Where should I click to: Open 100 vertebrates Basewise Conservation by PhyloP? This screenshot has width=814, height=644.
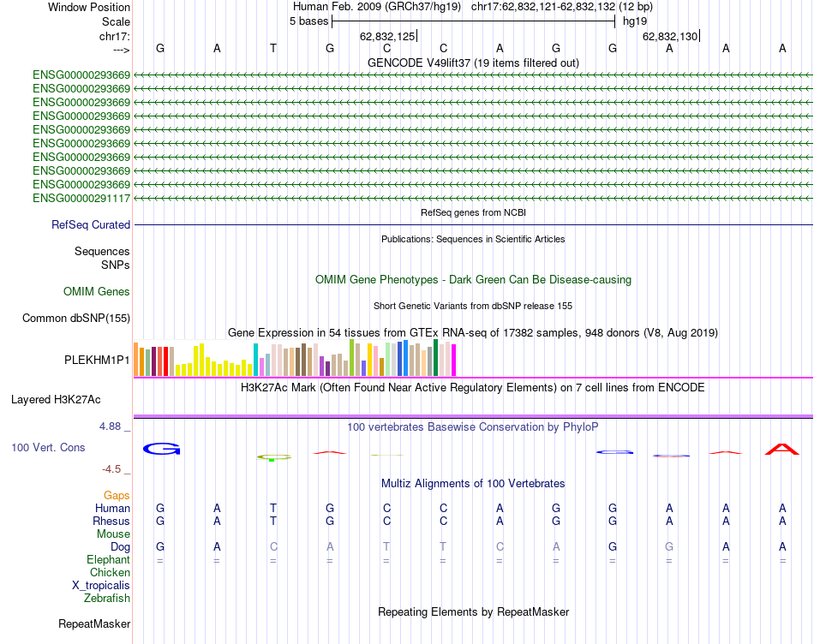point(473,427)
